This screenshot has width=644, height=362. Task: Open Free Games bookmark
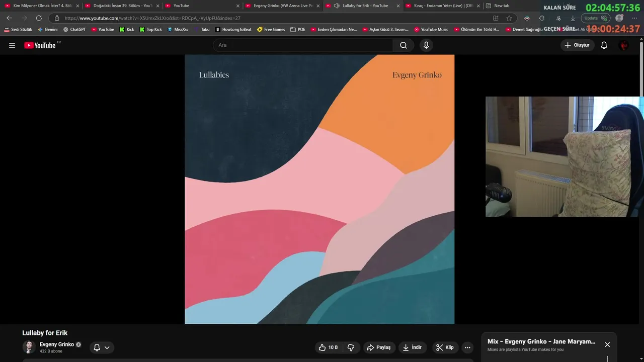coord(271,30)
